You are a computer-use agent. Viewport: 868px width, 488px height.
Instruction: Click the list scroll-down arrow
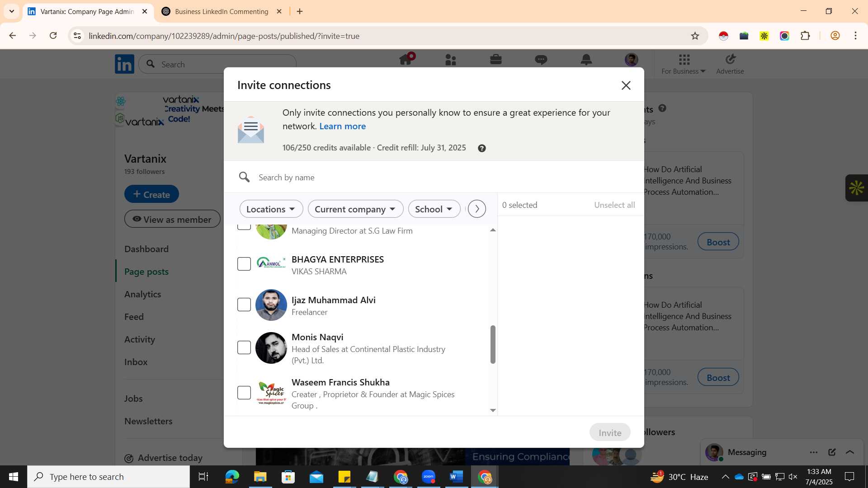[x=493, y=410]
